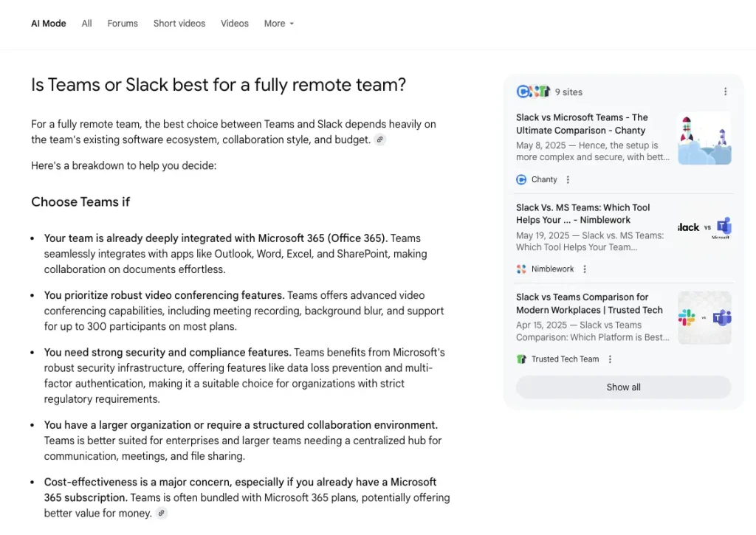The width and height of the screenshot is (756, 535).
Task: Click the Trusted Tech Team source name
Action: click(x=565, y=359)
